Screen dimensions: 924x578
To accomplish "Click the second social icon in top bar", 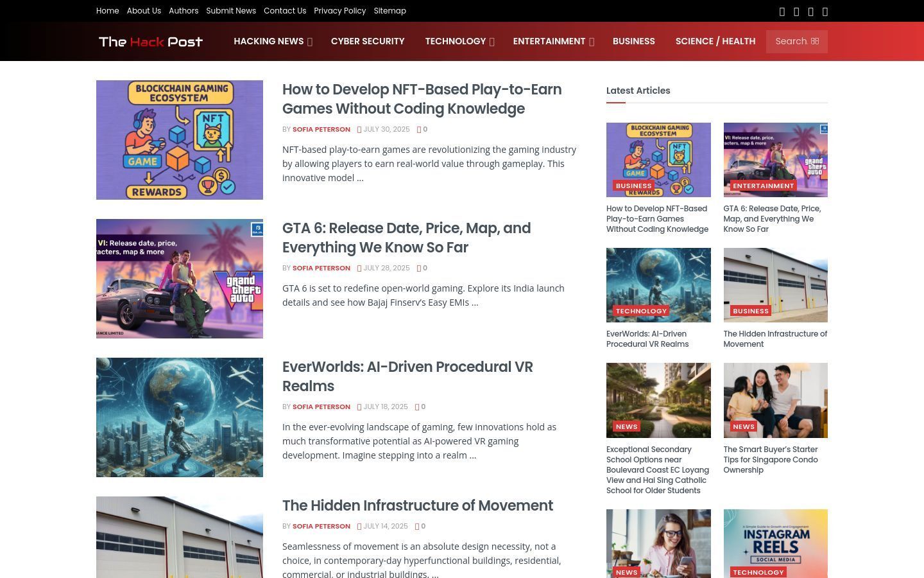I will (796, 12).
